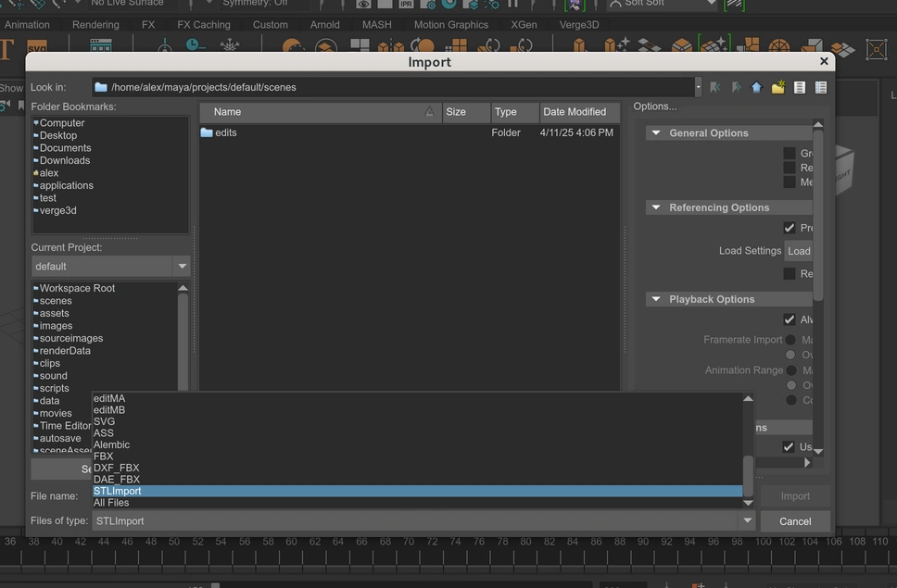Open the Arnold shelf tab

click(x=324, y=25)
